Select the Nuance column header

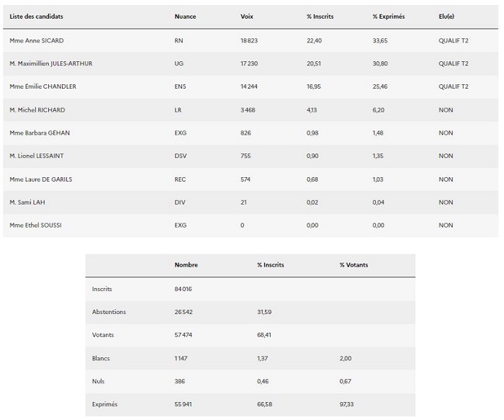(x=185, y=17)
